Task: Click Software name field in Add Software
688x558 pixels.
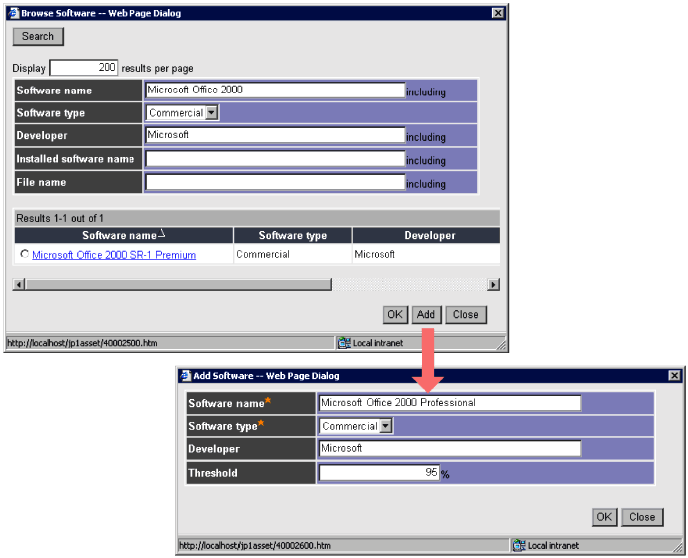Action: click(x=450, y=403)
